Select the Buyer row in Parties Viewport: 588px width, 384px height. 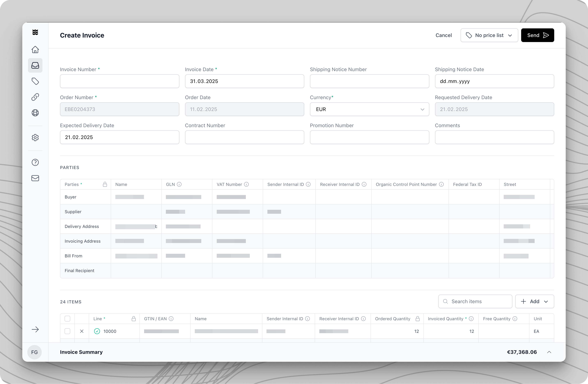point(307,197)
